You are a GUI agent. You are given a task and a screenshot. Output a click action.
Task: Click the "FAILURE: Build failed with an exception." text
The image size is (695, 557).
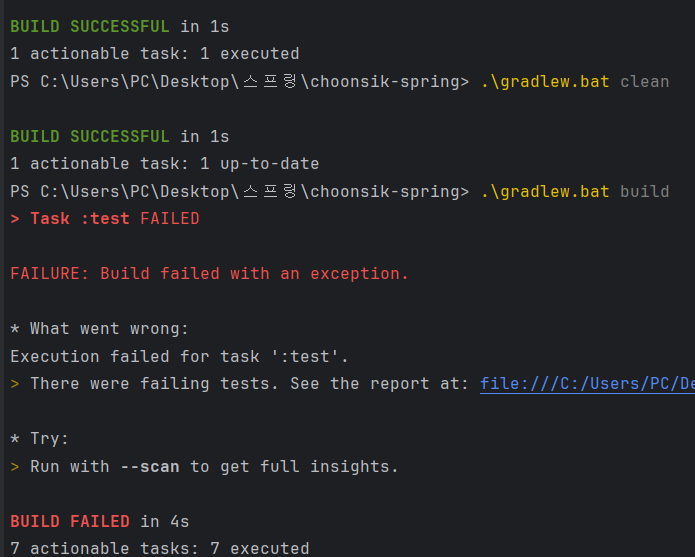(x=209, y=273)
